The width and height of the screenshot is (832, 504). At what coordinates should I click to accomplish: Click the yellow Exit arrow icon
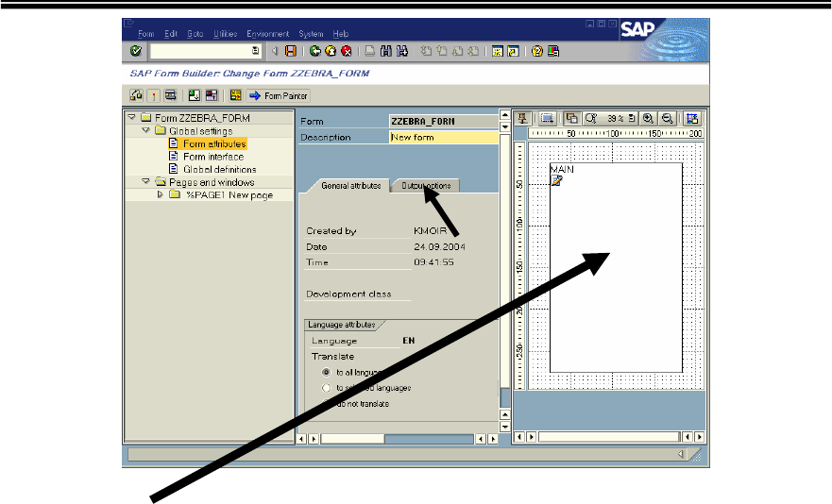click(x=331, y=51)
